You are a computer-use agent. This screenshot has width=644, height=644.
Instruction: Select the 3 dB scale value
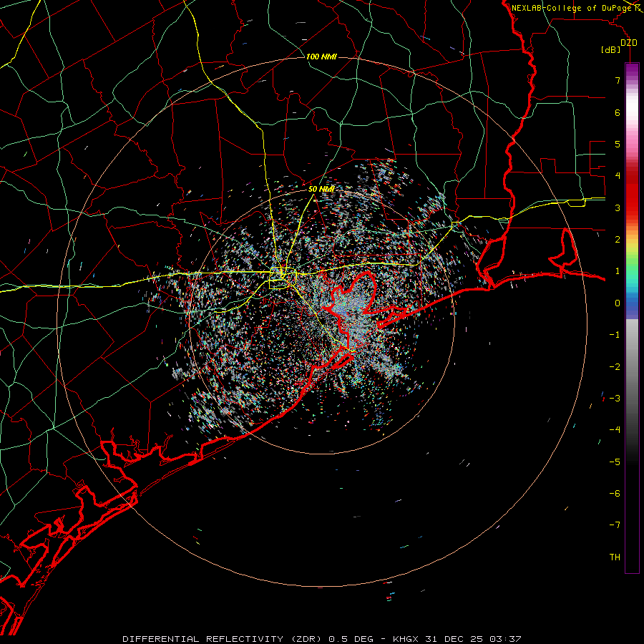tap(618, 208)
